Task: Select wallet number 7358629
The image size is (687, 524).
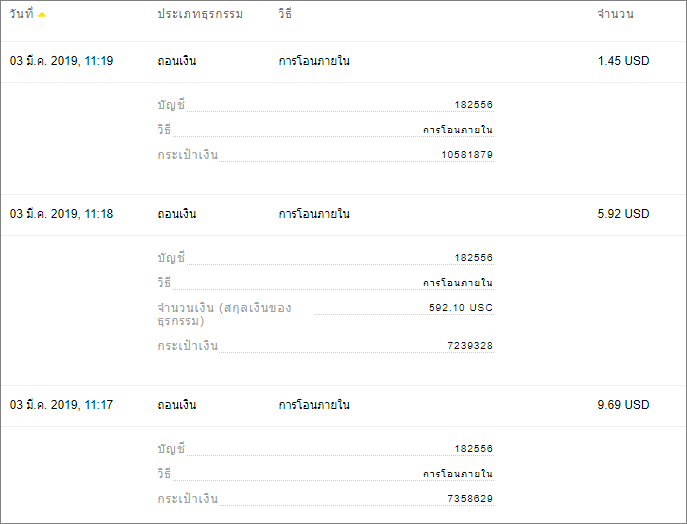Action: click(x=470, y=499)
